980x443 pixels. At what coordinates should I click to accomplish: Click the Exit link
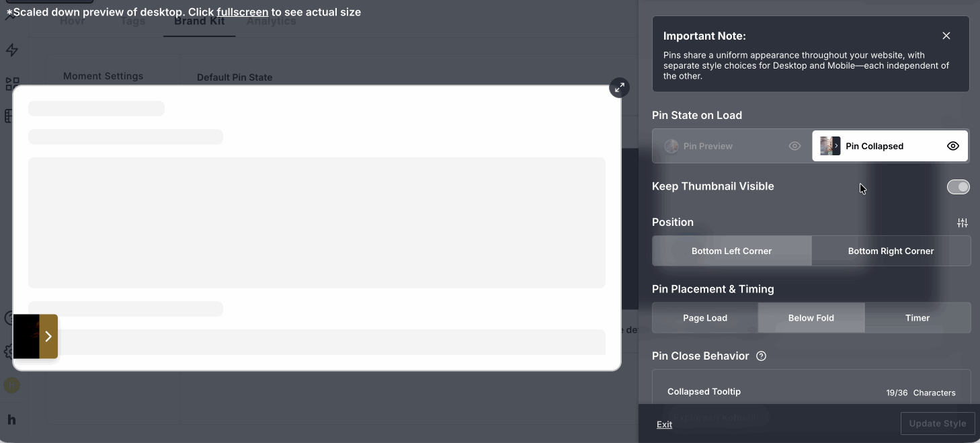tap(664, 424)
